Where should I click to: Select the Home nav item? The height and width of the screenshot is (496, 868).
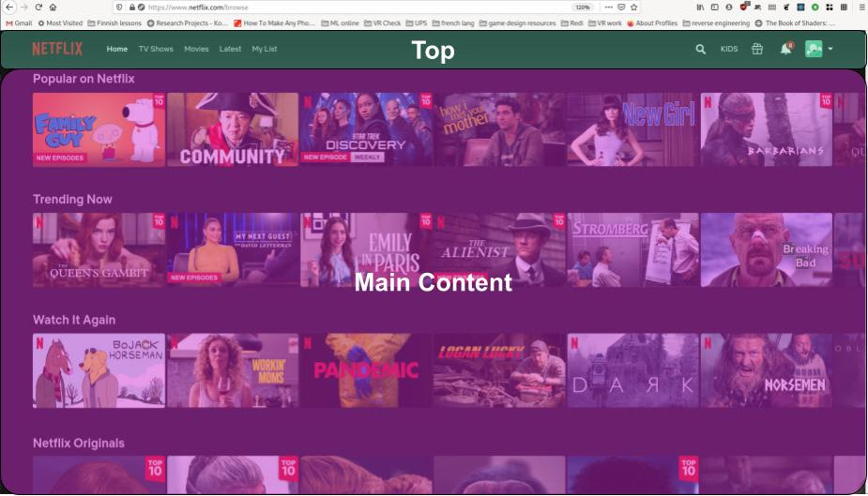point(116,49)
